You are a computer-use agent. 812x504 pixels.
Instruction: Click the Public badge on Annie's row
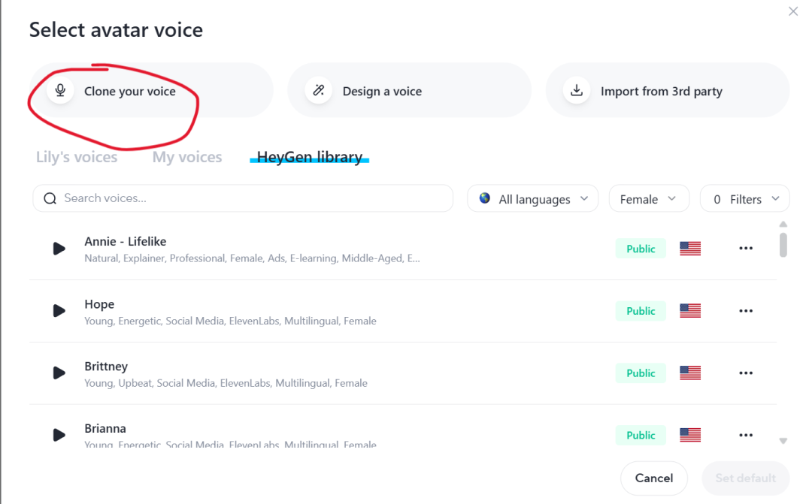[641, 249]
